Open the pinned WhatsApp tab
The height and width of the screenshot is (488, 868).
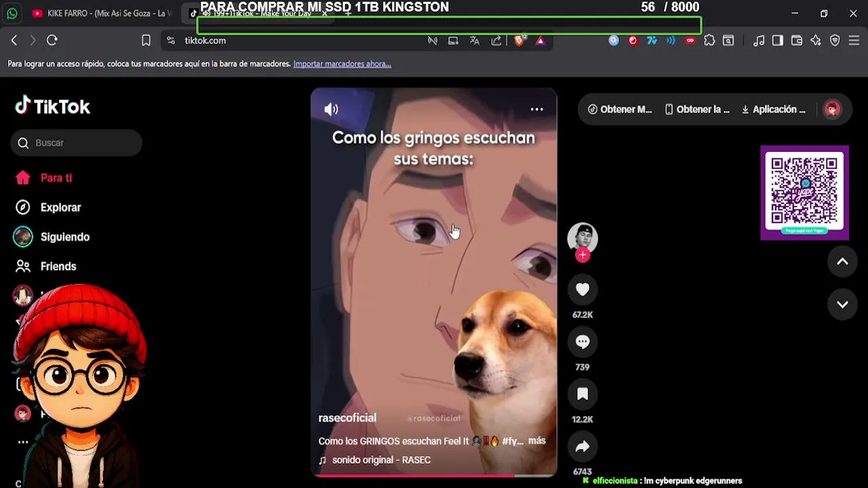point(12,13)
